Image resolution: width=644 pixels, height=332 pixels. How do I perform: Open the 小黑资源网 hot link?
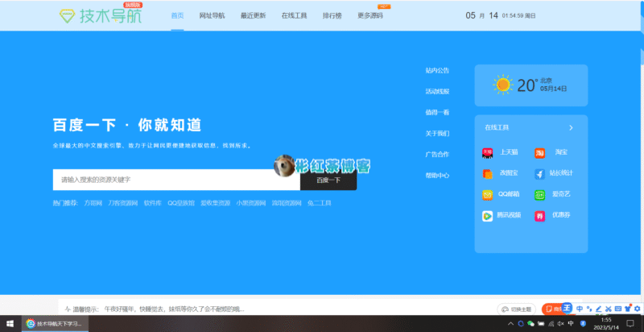tap(251, 203)
